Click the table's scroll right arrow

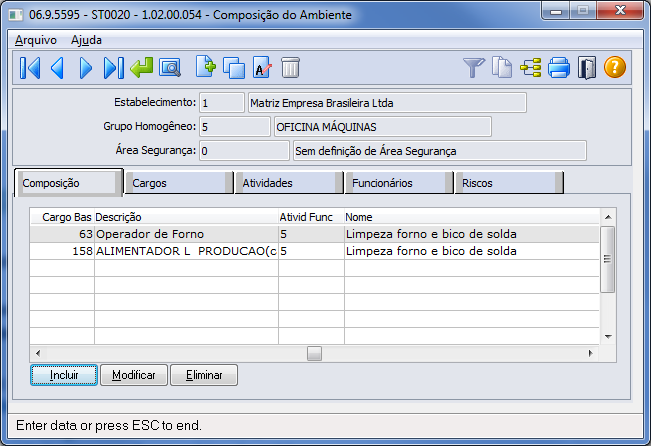coord(591,353)
